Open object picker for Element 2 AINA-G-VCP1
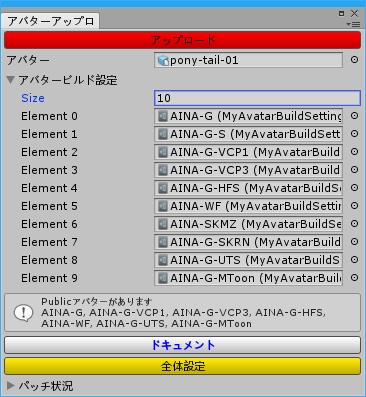 point(354,152)
